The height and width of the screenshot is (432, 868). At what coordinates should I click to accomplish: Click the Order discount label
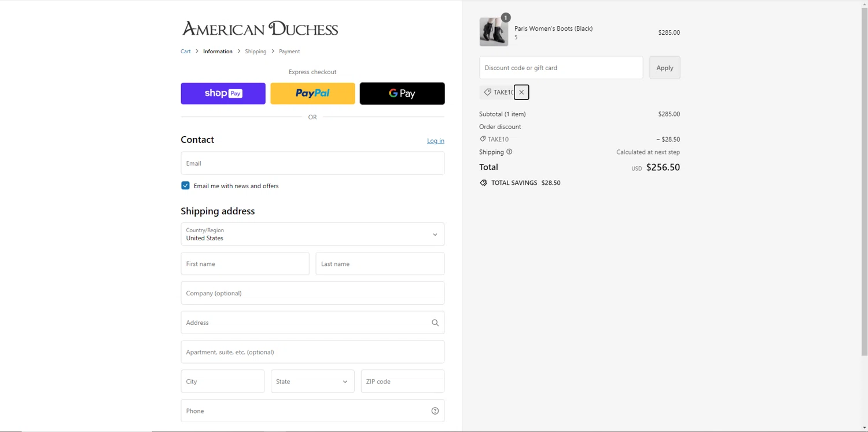coord(500,127)
